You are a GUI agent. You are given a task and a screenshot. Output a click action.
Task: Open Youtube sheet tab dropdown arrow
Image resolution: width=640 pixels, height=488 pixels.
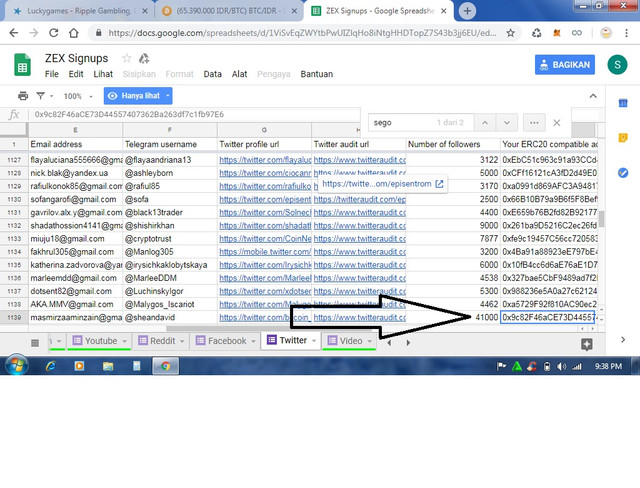(x=124, y=341)
